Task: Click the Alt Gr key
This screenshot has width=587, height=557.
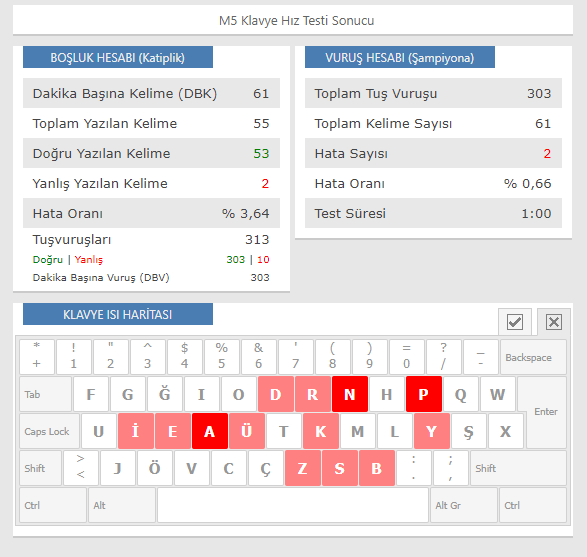Action: (x=464, y=505)
